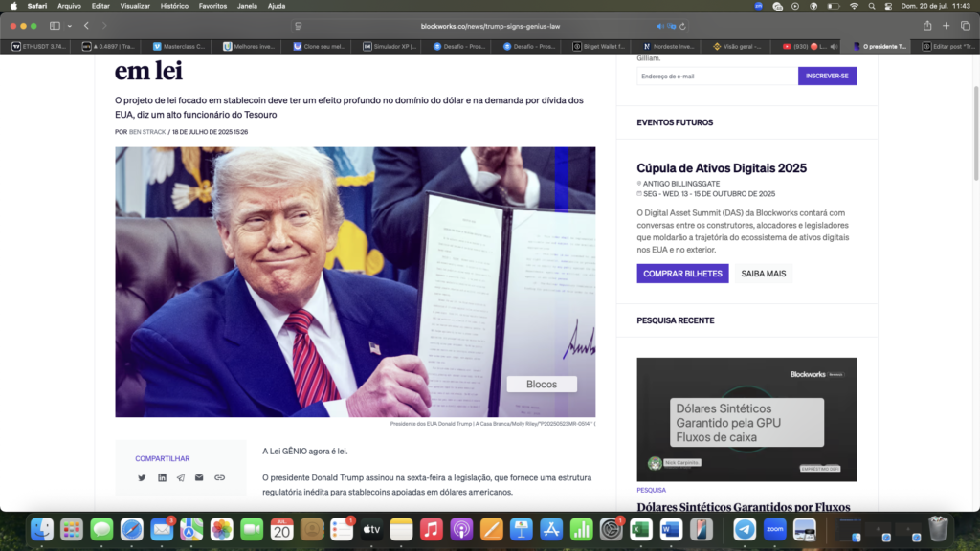Viewport: 980px width, 551px height.
Task: Switch to the Editar post tab
Action: point(949,46)
